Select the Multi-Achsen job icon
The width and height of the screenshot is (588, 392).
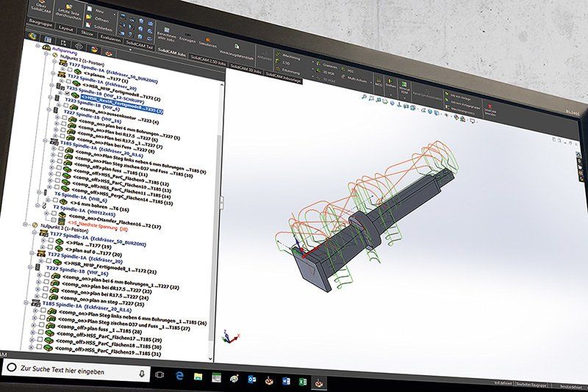(x=343, y=77)
